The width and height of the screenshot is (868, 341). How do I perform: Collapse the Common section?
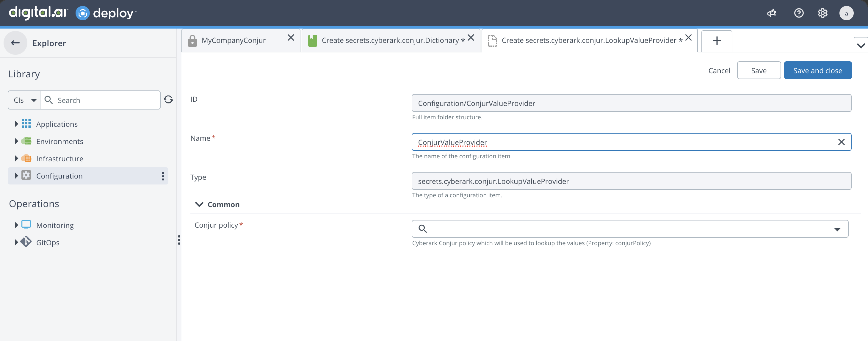[199, 204]
